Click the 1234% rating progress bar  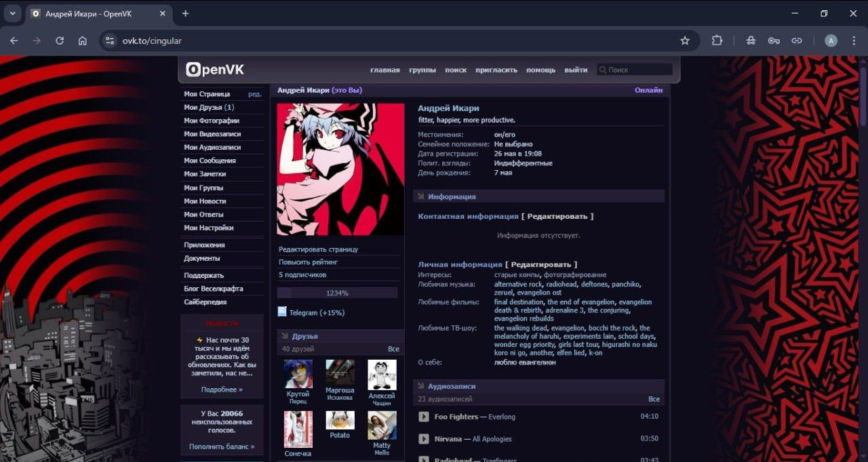coord(337,293)
